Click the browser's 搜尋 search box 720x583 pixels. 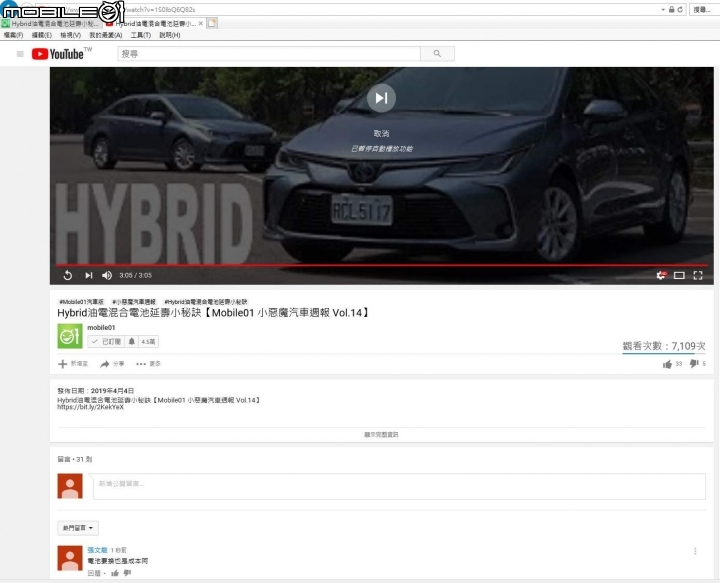703,9
